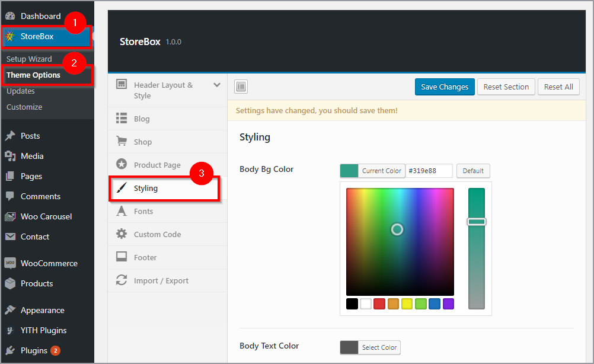Image resolution: width=594 pixels, height=364 pixels.
Task: Open the Body Bg Color picker toggle
Action: point(373,171)
